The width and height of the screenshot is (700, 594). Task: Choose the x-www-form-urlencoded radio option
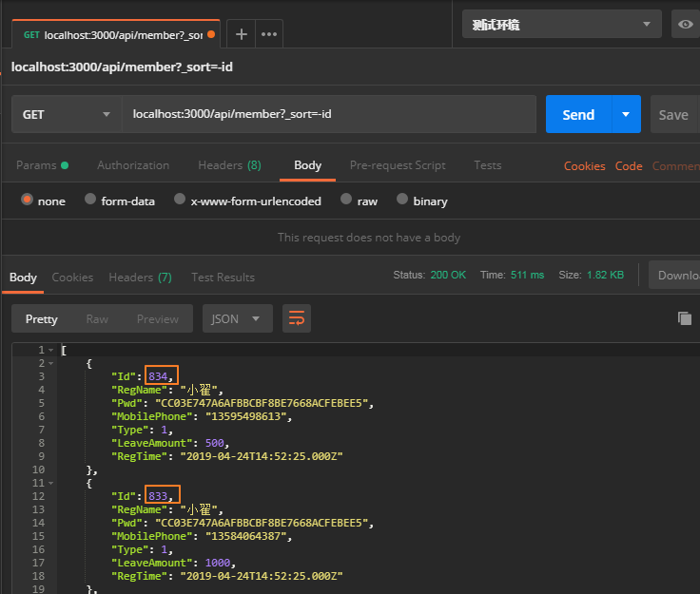click(x=179, y=201)
